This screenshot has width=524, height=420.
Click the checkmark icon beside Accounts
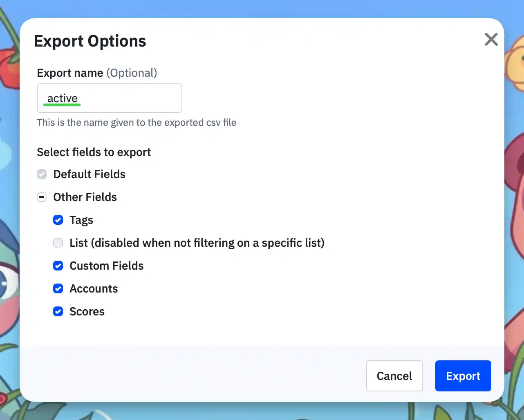pyautogui.click(x=58, y=288)
